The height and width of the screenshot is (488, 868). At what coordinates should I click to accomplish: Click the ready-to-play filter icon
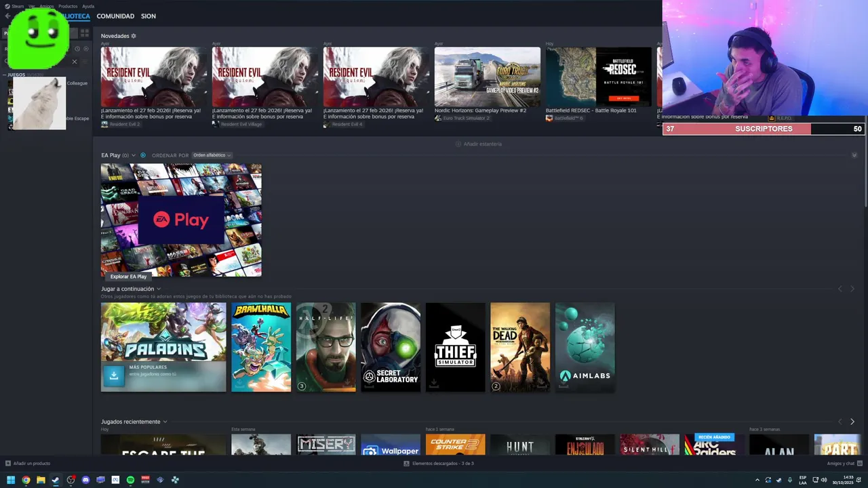(x=85, y=49)
